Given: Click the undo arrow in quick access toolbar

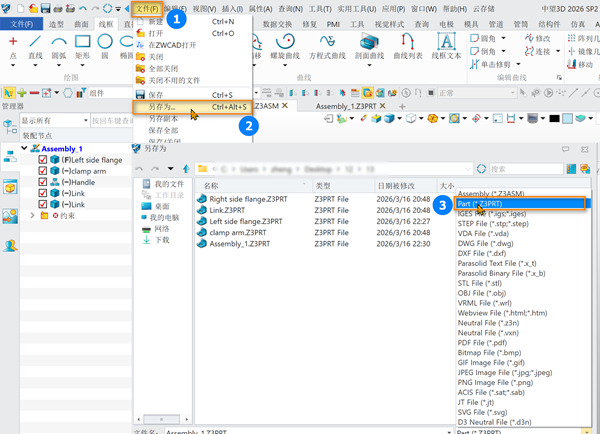Looking at the screenshot, I should (x=82, y=8).
